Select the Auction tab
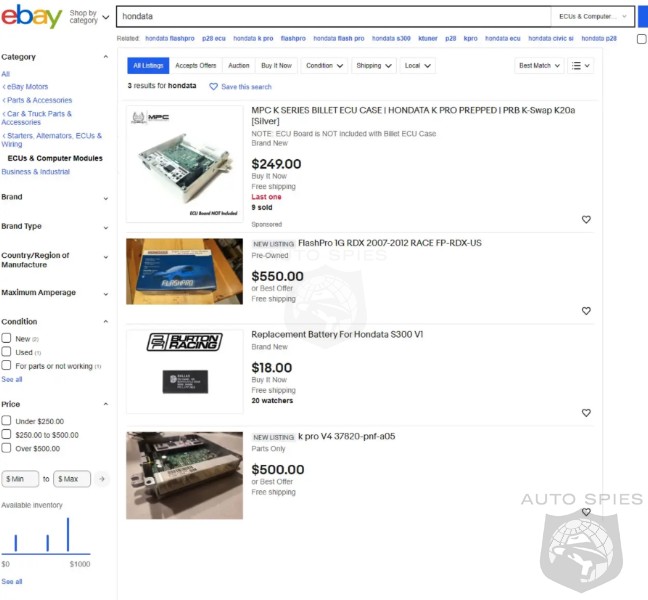The height and width of the screenshot is (600, 648). pos(239,66)
